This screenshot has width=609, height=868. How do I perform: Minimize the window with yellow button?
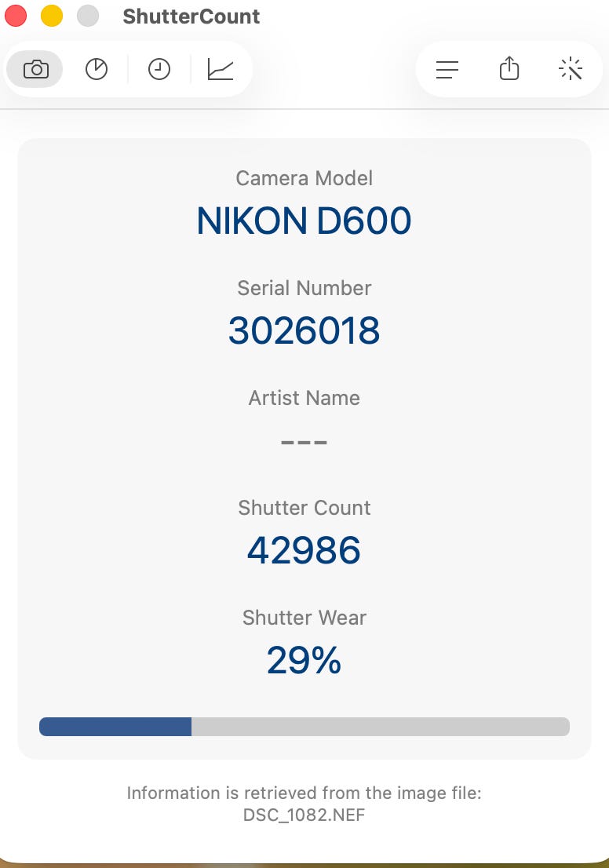coord(52,16)
